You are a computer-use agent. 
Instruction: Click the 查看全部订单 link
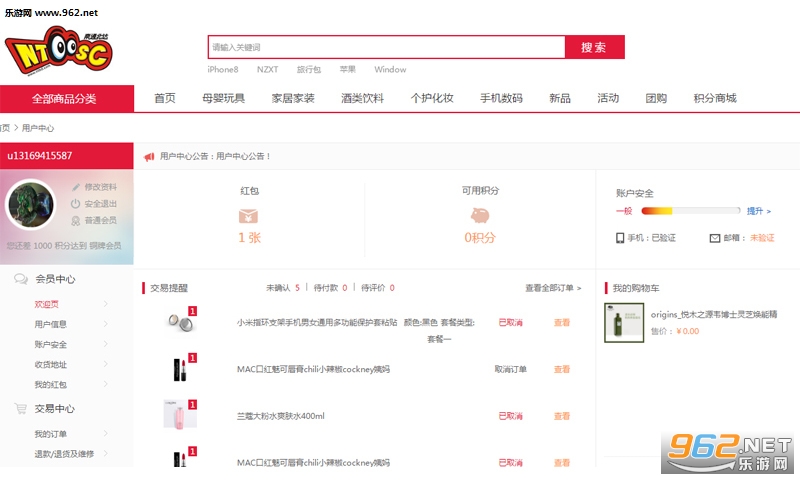click(552, 288)
